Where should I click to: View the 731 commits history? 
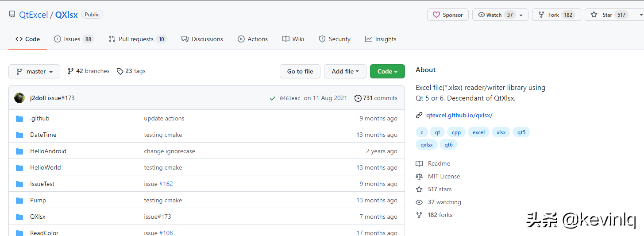pos(376,98)
